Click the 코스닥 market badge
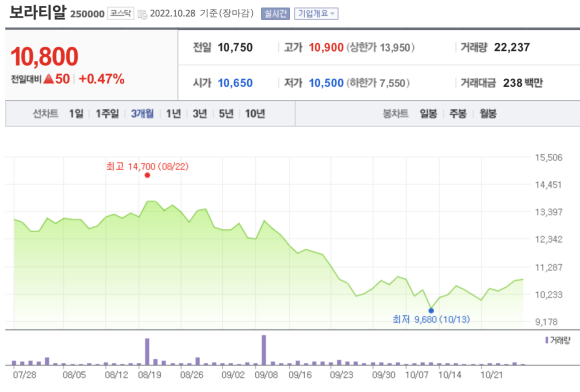Screen dimensions: 580x392 pyautogui.click(x=121, y=14)
